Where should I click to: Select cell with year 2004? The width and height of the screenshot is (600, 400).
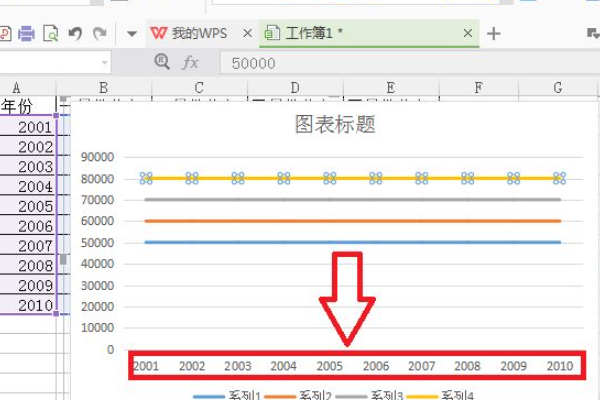pos(28,185)
